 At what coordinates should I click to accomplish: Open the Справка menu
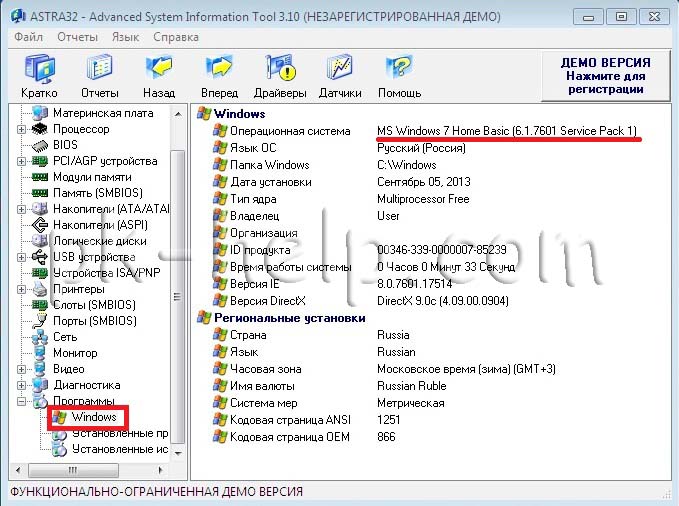coord(176,37)
